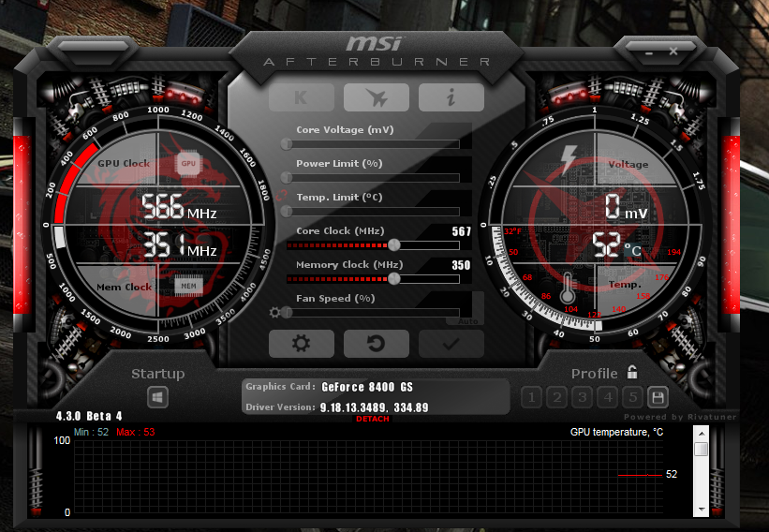769x532 pixels.
Task: Click the graph scrollbar down arrow
Action: (702, 509)
